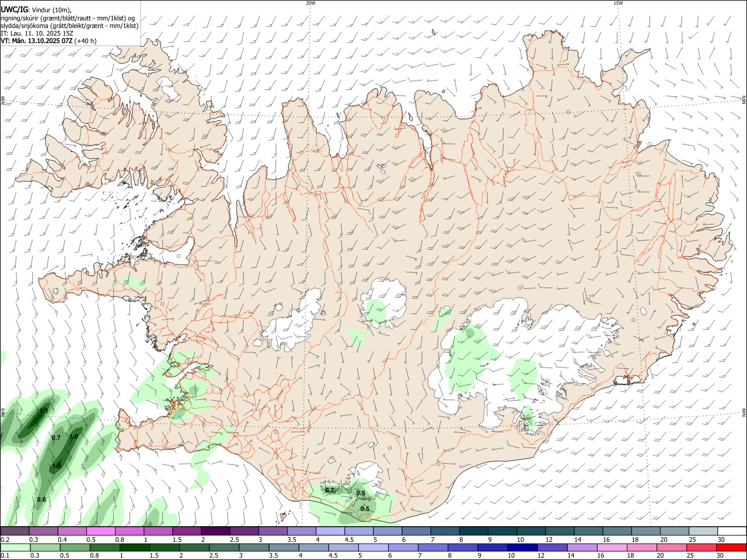747x560 pixels.
Task: Pick the palest green 0.1–0.3 rain legend swatch
Action: (16, 547)
